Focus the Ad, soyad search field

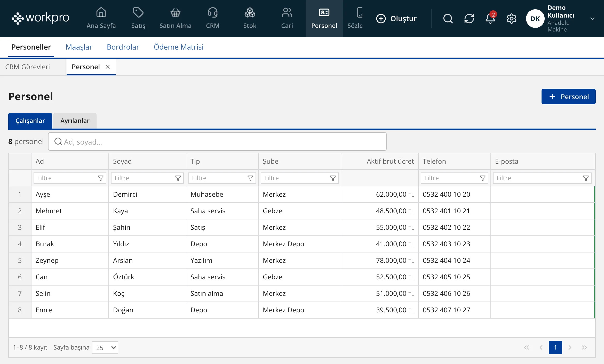click(217, 142)
